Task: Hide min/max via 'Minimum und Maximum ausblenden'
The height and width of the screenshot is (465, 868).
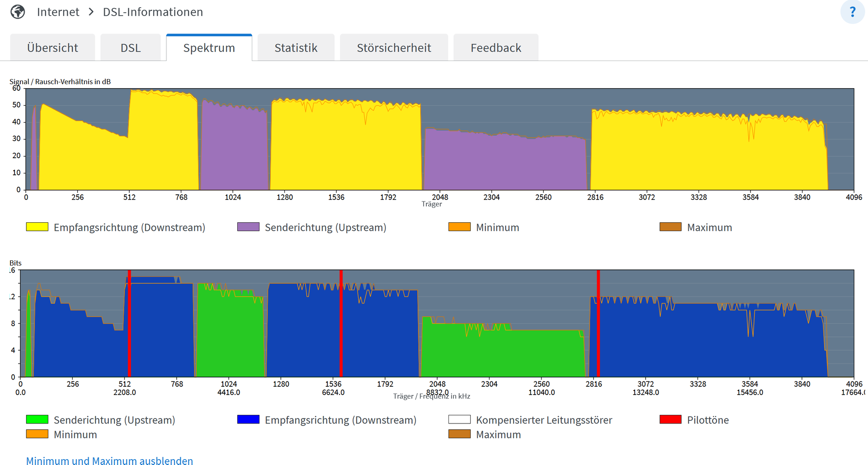Action: coord(109,460)
